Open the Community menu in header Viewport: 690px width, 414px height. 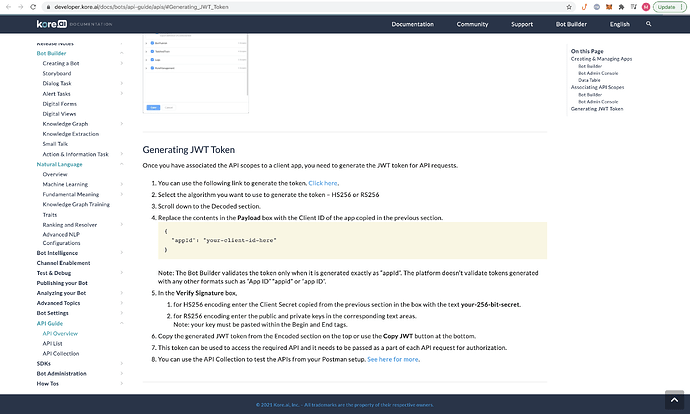click(x=472, y=23)
